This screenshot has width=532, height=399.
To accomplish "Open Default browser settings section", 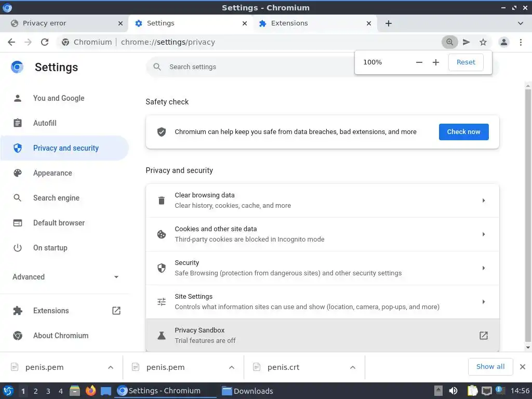I will click(x=64, y=223).
